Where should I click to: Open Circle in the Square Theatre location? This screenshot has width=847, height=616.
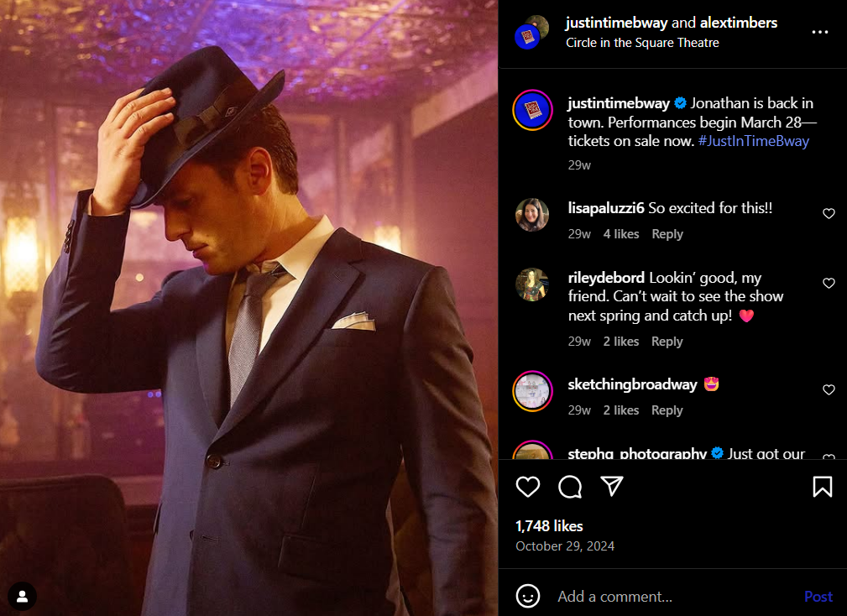click(x=642, y=43)
